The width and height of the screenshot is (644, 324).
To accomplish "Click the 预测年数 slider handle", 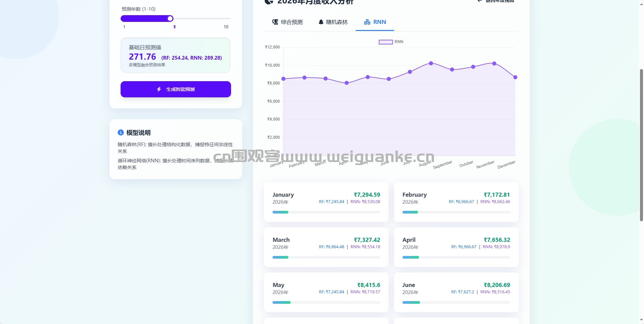I will [170, 19].
